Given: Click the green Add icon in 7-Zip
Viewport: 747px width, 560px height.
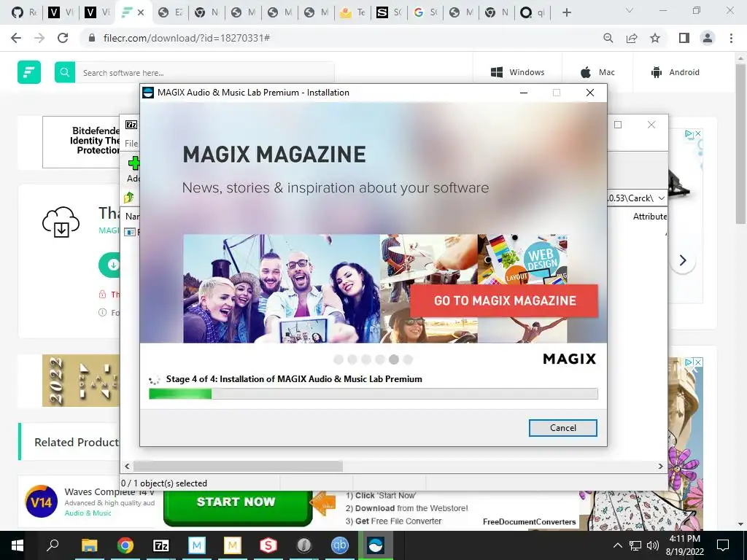Looking at the screenshot, I should pos(134,163).
